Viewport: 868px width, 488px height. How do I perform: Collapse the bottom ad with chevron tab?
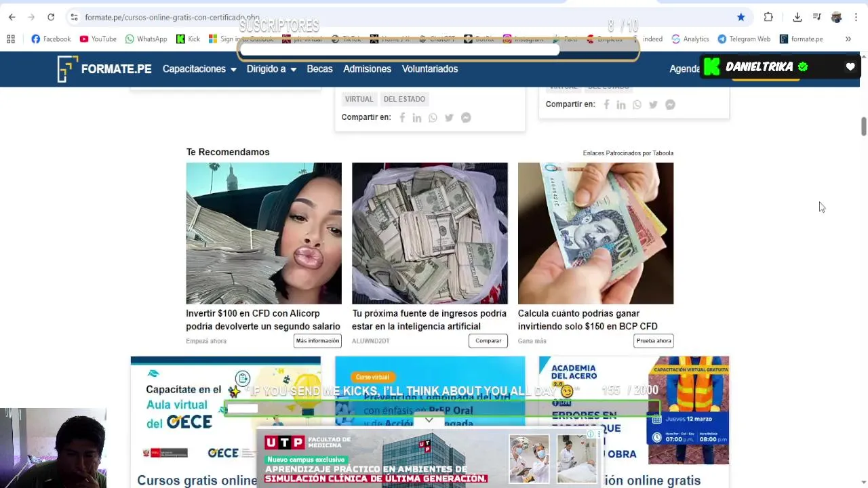pyautogui.click(x=429, y=420)
